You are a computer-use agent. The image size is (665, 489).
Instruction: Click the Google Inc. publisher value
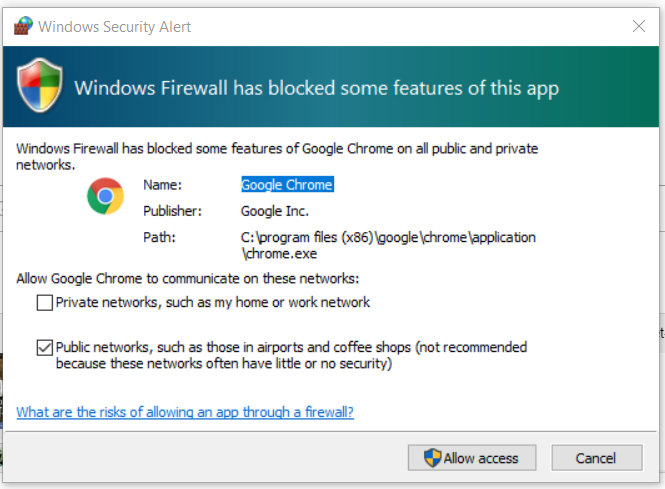click(275, 211)
